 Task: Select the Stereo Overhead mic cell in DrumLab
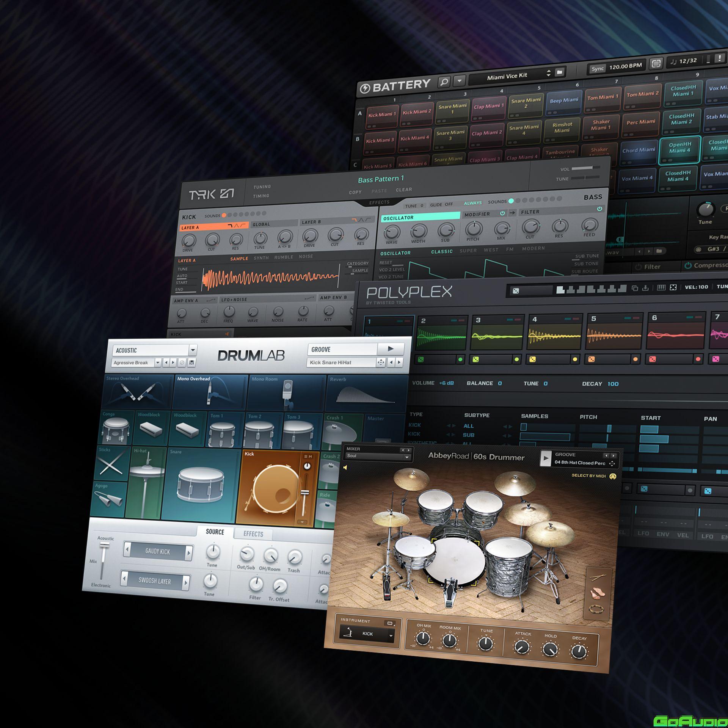tap(138, 392)
